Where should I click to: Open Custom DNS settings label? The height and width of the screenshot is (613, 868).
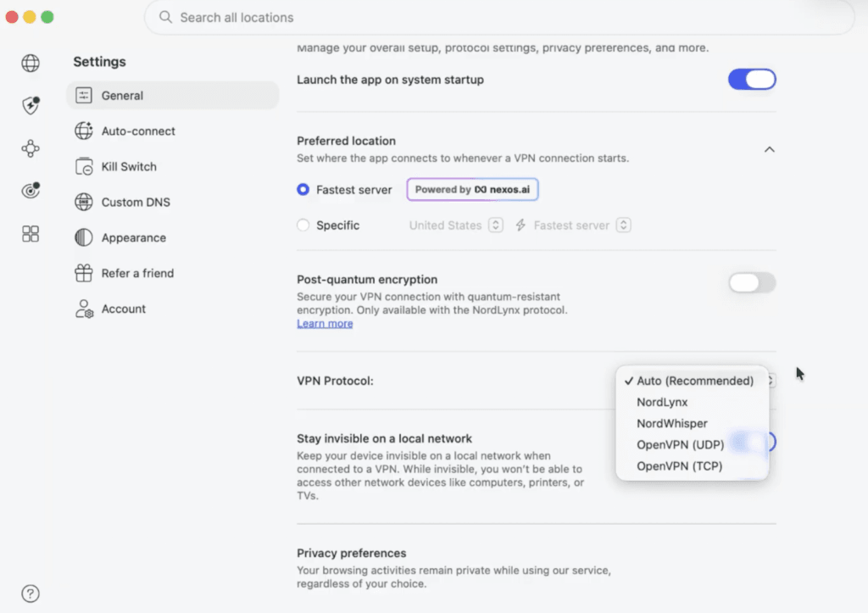(x=136, y=202)
